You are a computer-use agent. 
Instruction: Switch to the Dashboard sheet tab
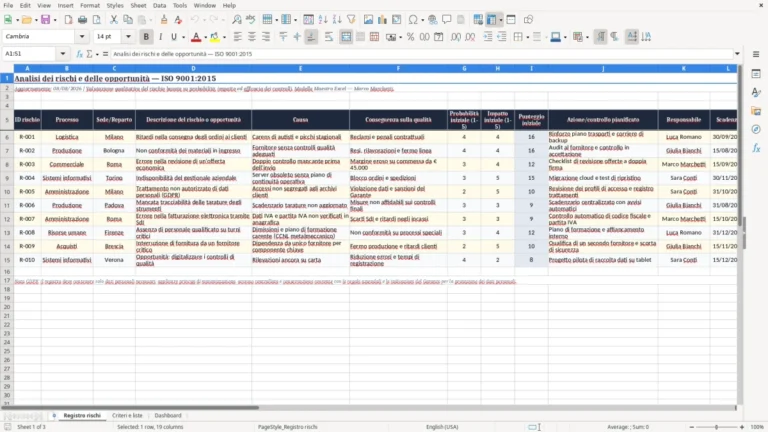pos(168,415)
